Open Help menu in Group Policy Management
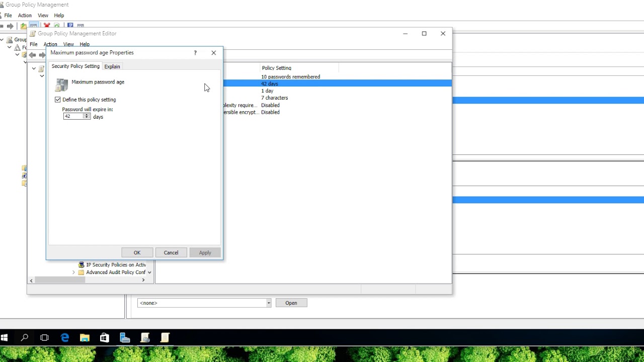The image size is (644, 362). click(x=59, y=16)
